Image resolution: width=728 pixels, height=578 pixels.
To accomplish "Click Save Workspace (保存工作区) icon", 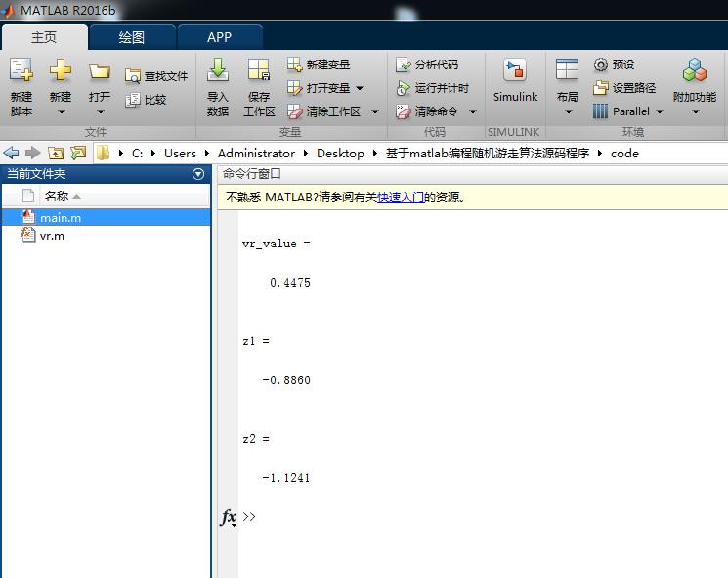I will [x=259, y=70].
